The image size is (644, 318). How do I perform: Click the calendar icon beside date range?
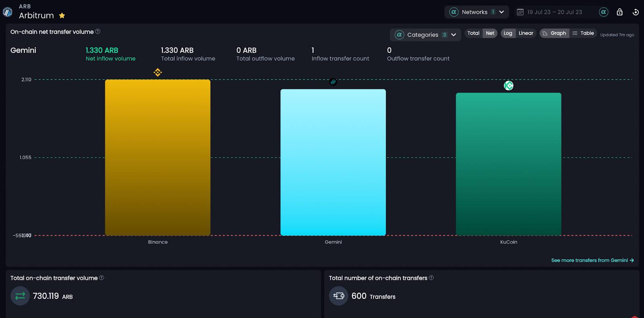(x=520, y=12)
